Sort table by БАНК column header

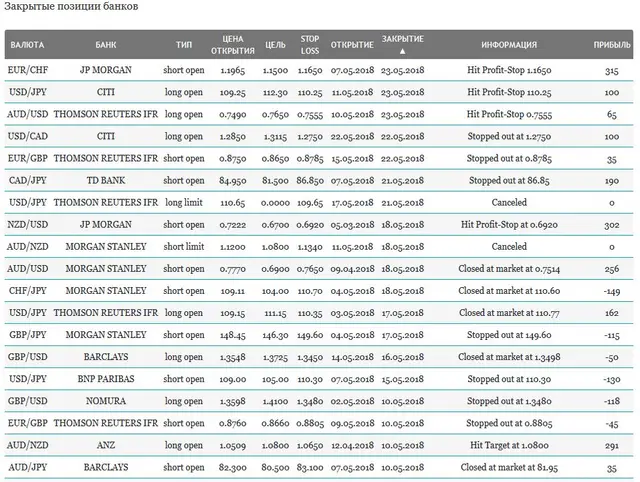tap(106, 45)
